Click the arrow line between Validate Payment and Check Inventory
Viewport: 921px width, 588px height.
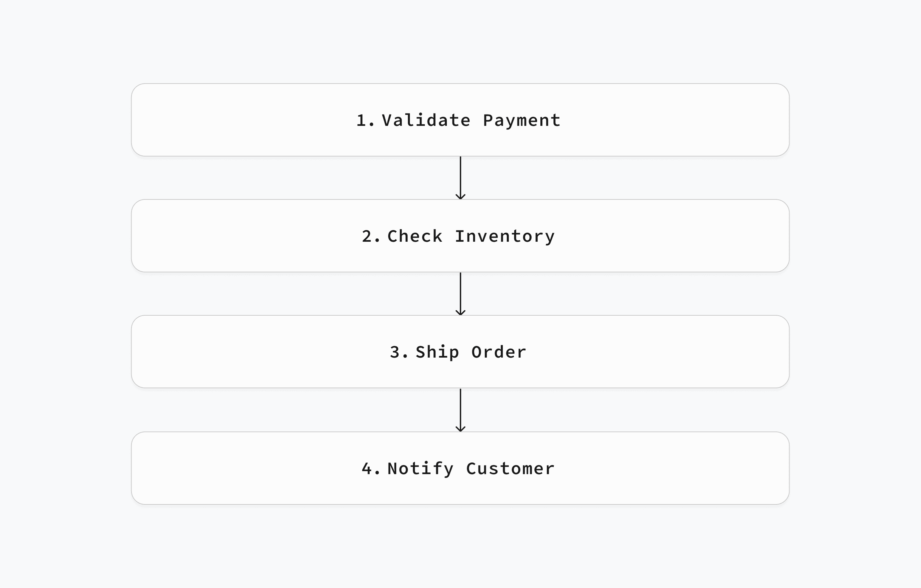click(460, 177)
